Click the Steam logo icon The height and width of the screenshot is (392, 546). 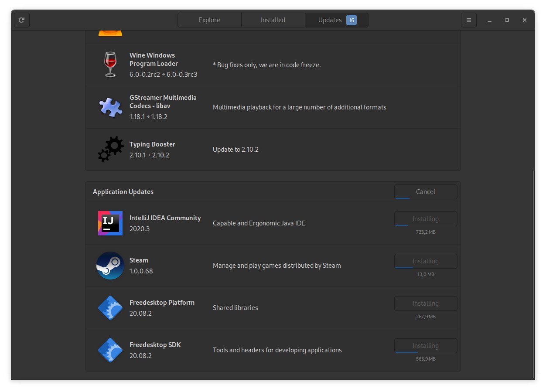click(x=110, y=266)
